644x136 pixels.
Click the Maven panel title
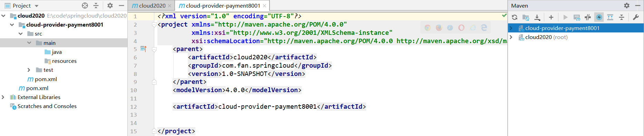click(x=519, y=6)
